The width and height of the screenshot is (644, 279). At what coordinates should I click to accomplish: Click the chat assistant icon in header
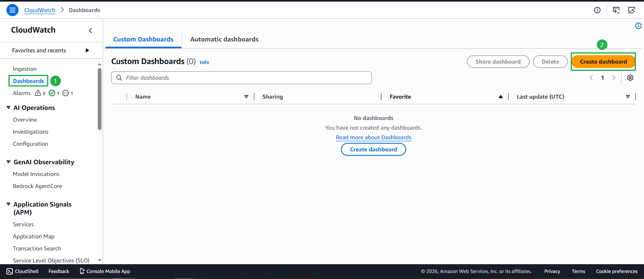[616, 10]
